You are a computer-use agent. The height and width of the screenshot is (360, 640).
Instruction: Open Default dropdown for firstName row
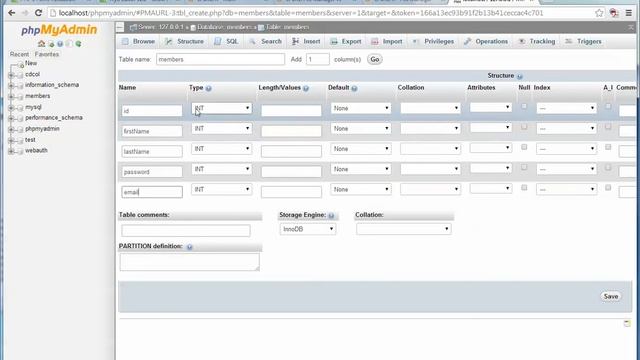pos(361,129)
